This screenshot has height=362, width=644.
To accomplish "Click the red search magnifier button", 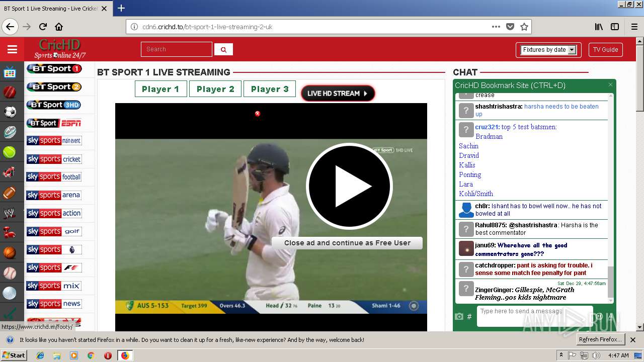I will coord(223,49).
